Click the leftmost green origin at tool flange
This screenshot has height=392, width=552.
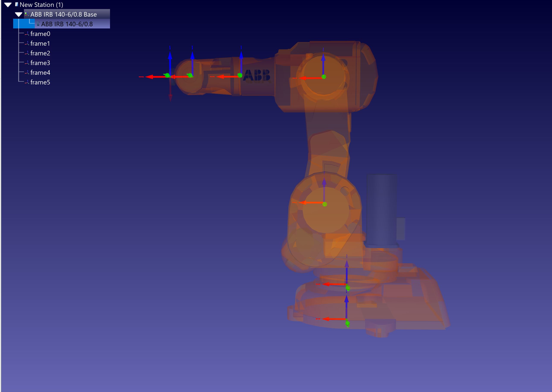167,76
